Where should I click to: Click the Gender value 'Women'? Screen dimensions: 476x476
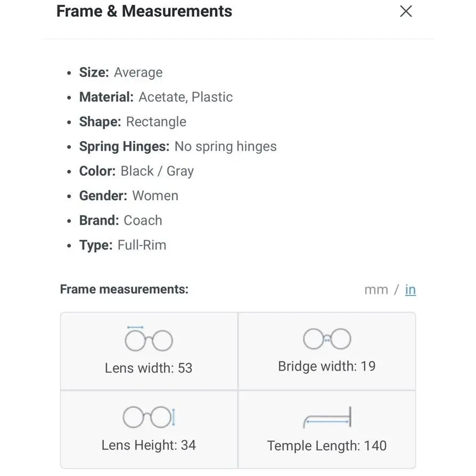(155, 196)
